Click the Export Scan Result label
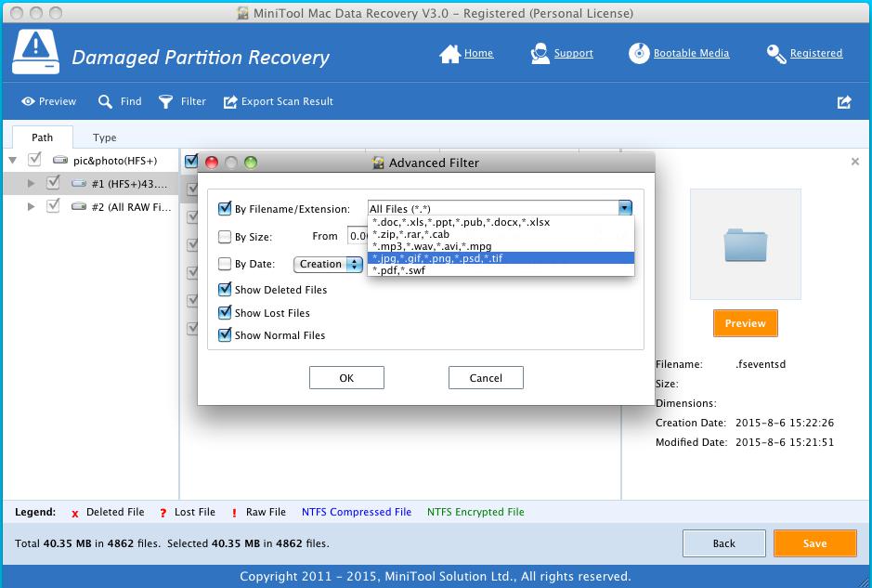 pos(287,101)
